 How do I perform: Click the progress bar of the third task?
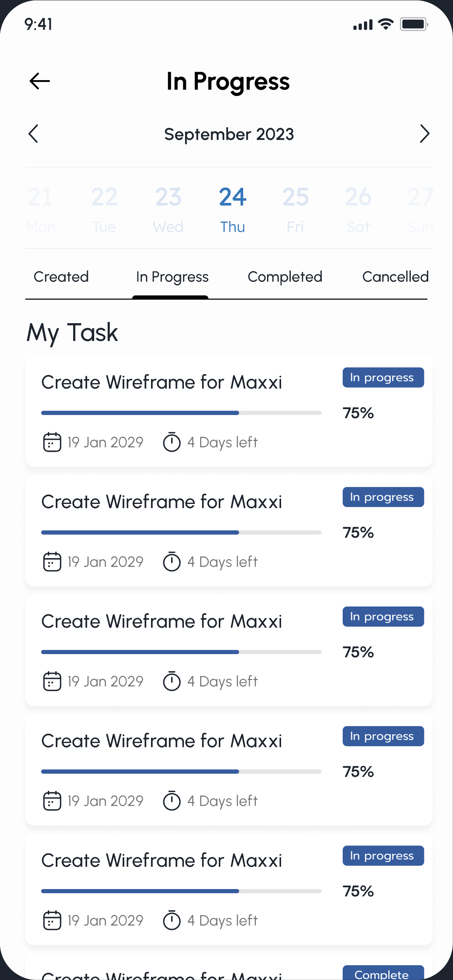181,652
